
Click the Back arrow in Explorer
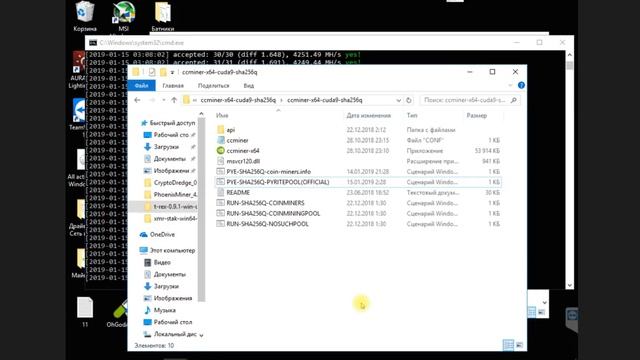[x=137, y=100]
